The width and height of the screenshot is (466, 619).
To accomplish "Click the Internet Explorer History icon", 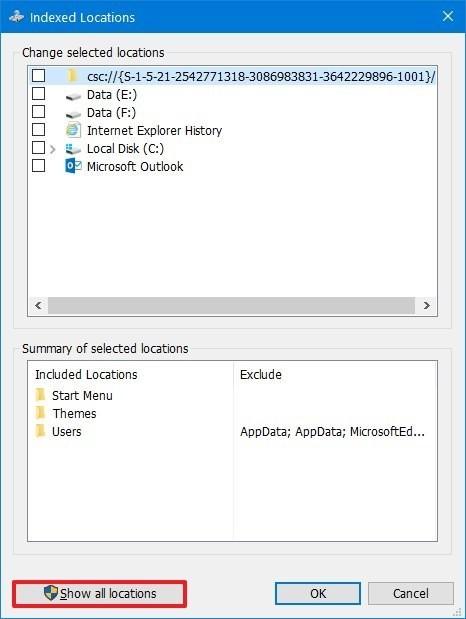I will point(73,130).
